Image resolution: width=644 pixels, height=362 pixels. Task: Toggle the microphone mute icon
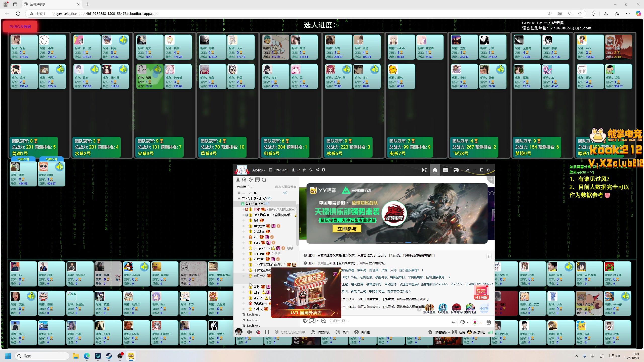point(258,332)
